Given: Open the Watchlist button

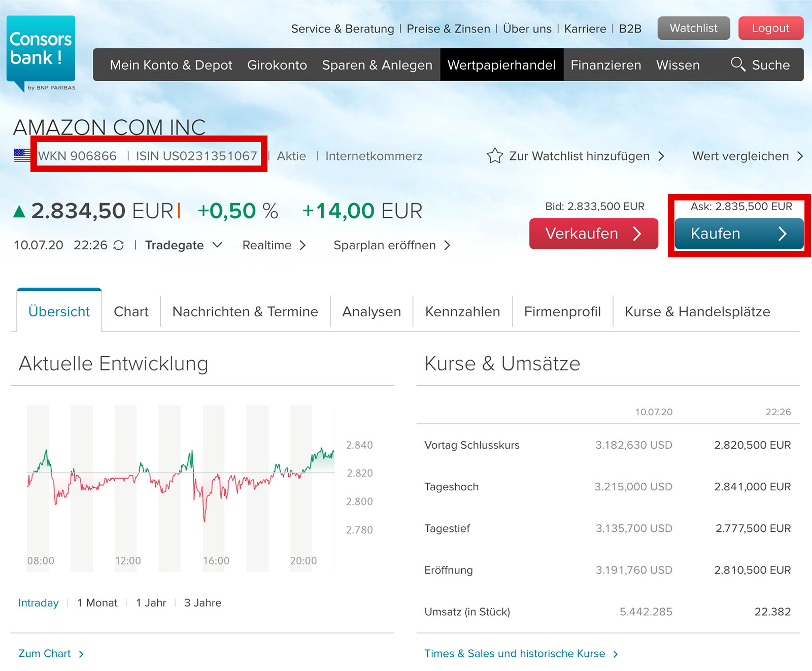Looking at the screenshot, I should 694,28.
